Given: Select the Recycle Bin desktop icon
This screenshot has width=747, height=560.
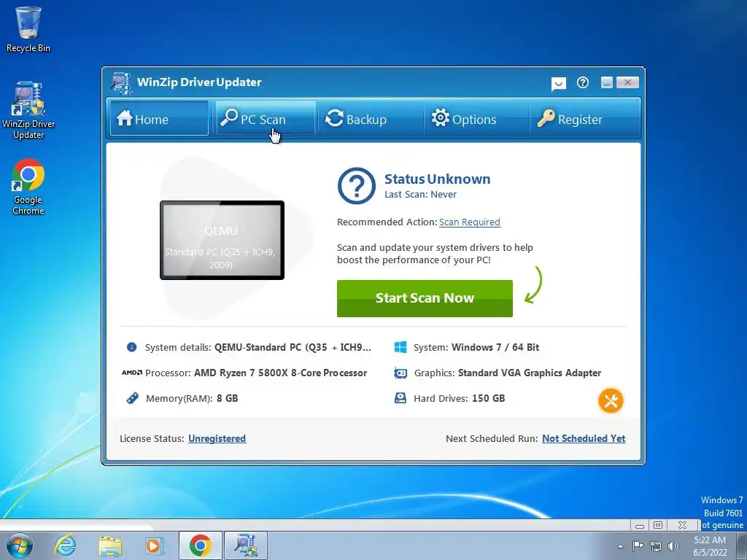Looking at the screenshot, I should click(x=28, y=29).
